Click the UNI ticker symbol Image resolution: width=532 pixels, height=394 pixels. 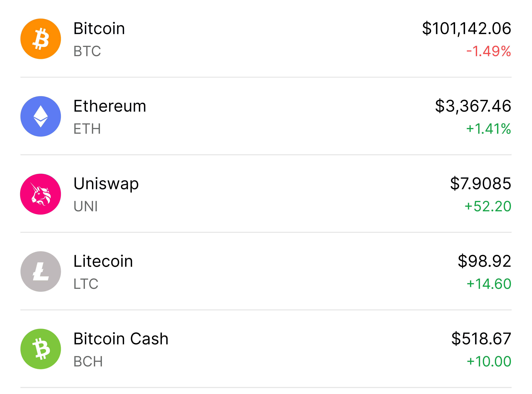click(85, 206)
